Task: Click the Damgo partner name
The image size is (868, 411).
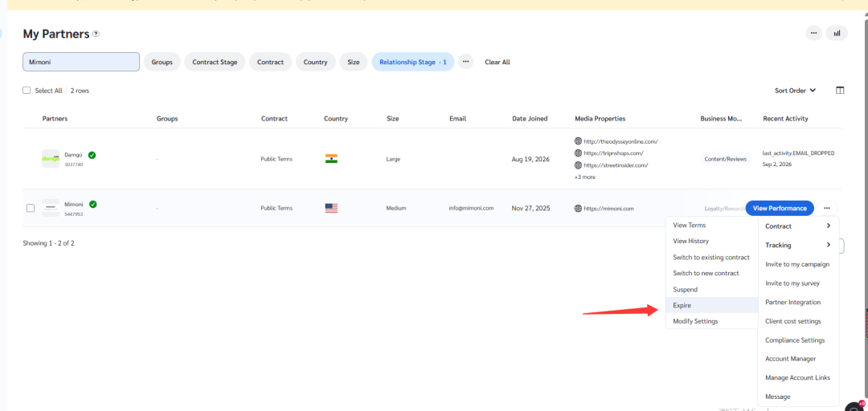Action: [x=73, y=155]
